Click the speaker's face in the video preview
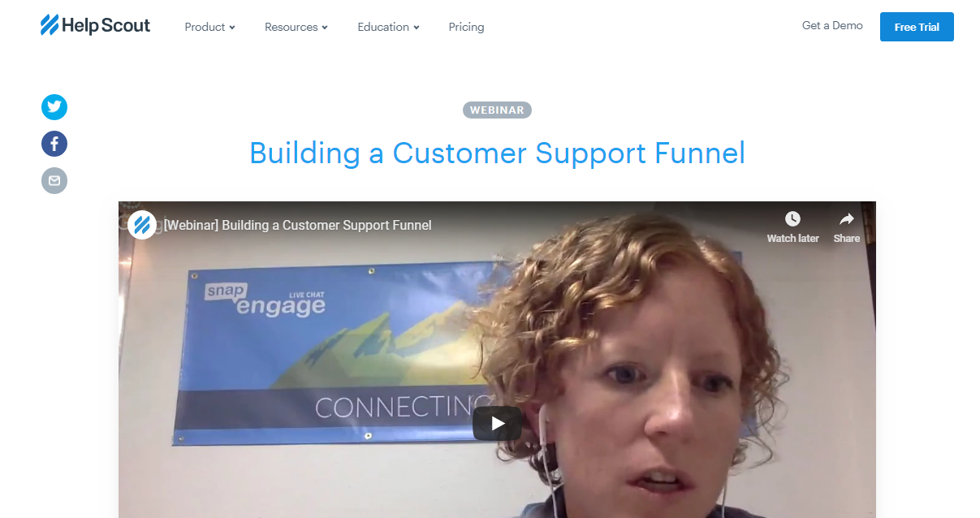 point(650,406)
